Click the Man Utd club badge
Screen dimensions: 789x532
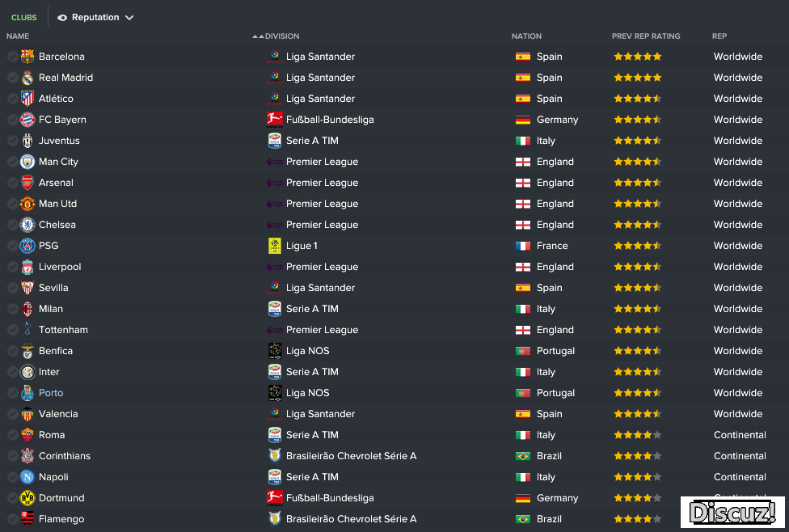click(x=27, y=203)
